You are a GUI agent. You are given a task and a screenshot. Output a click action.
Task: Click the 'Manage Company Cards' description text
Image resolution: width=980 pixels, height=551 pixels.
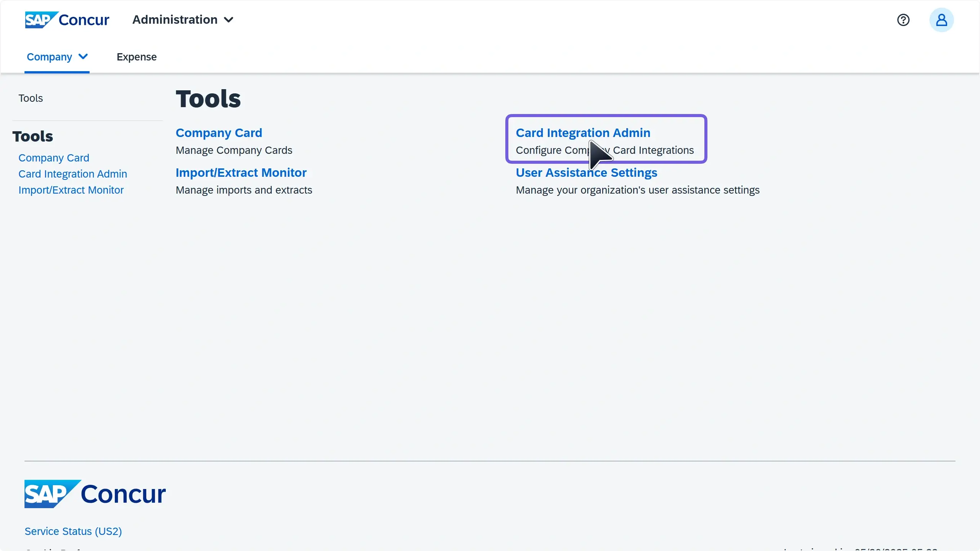(x=234, y=150)
